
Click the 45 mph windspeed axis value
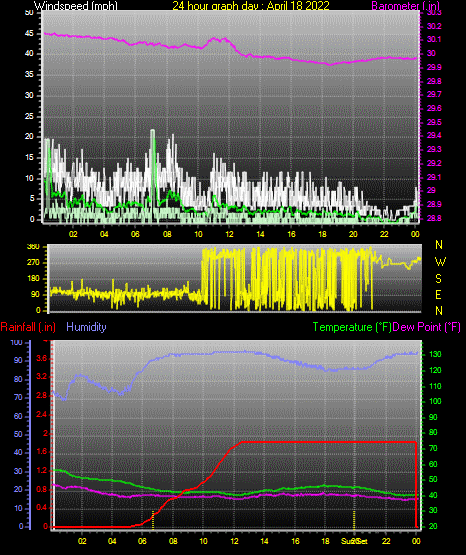29,34
